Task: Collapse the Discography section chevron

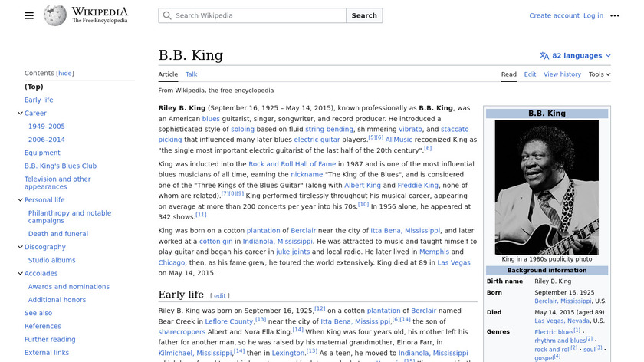Action: tap(20, 247)
